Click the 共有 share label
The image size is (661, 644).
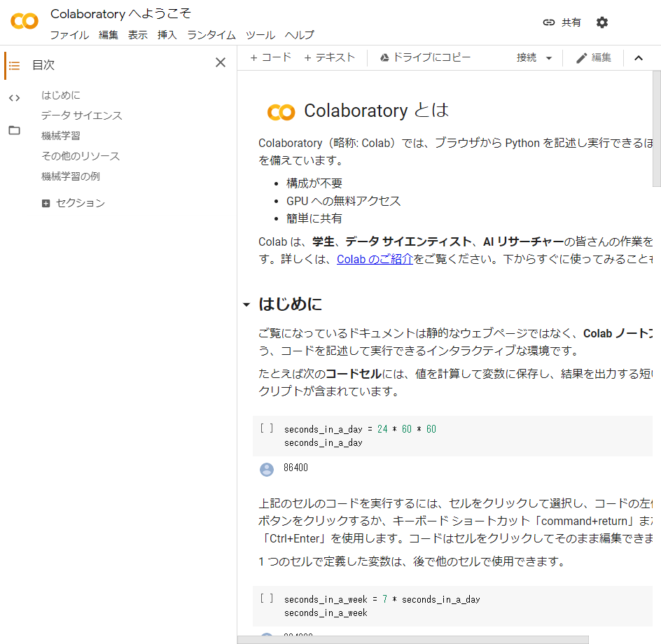click(x=571, y=22)
